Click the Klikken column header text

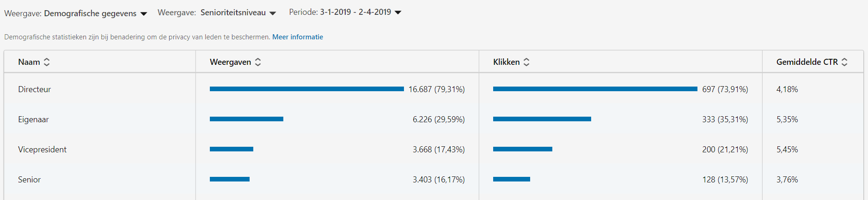tap(506, 62)
